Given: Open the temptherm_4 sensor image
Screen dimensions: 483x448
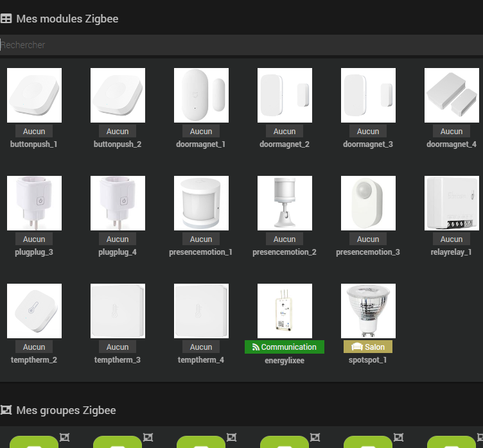Looking at the screenshot, I should tap(201, 311).
